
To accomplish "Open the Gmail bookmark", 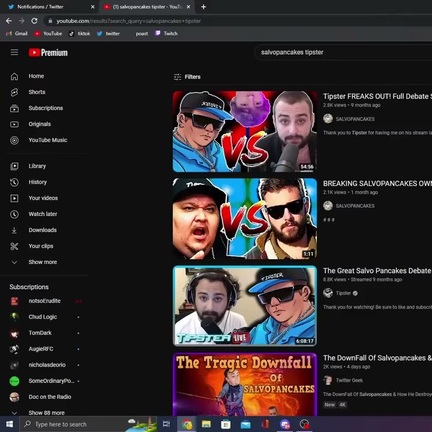I will tap(17, 33).
